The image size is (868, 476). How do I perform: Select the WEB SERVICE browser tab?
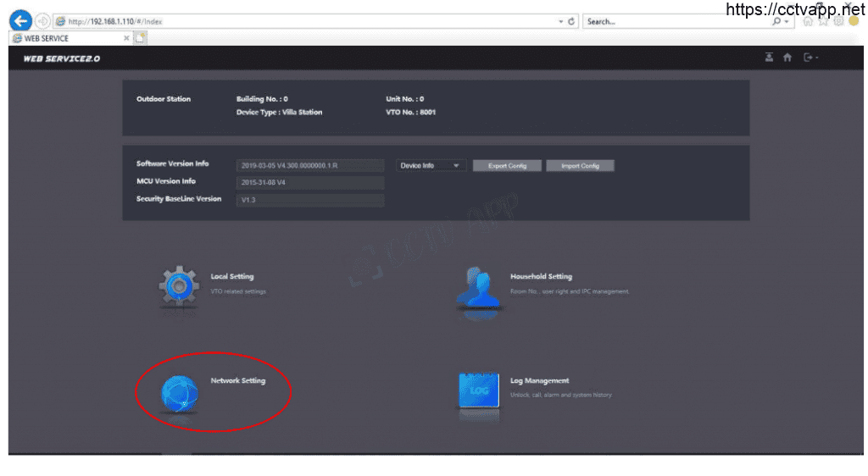[x=64, y=38]
